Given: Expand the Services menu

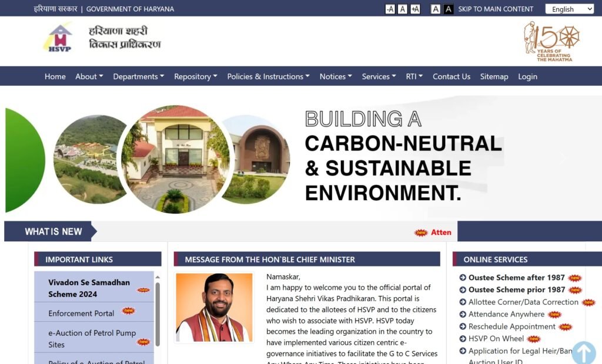Looking at the screenshot, I should click(x=379, y=77).
